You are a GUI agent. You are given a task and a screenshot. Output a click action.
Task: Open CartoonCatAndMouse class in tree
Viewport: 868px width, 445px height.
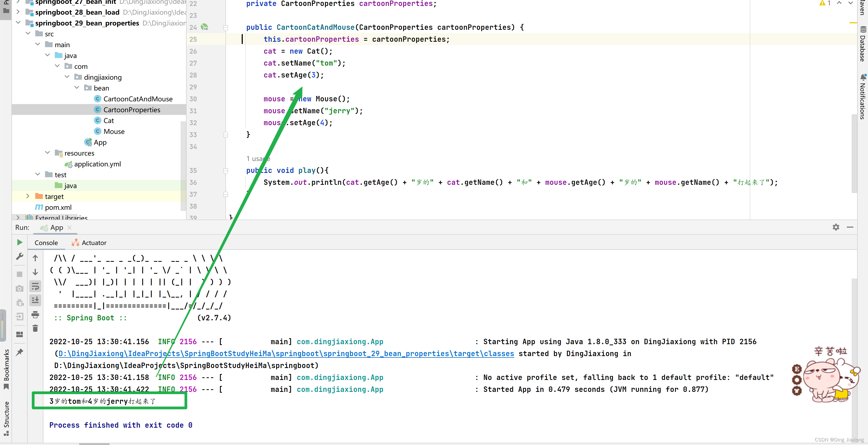tap(138, 99)
